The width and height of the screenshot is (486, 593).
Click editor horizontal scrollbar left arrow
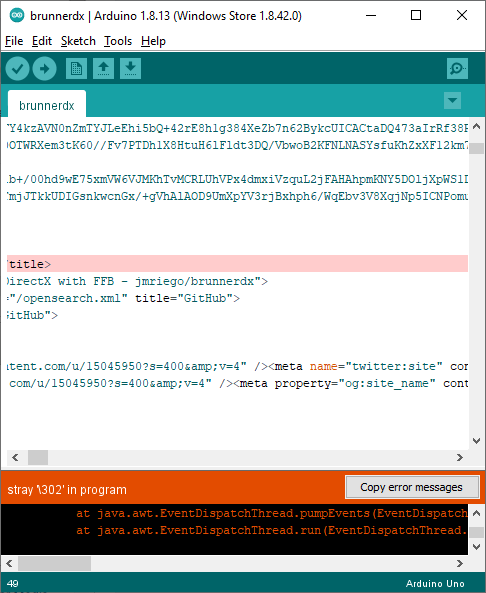(15, 458)
